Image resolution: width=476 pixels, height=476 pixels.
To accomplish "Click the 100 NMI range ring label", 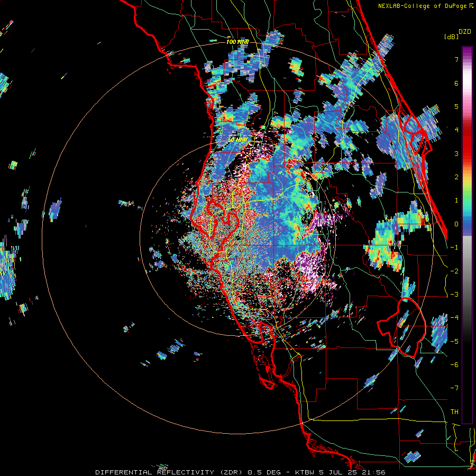I will 237,42.
